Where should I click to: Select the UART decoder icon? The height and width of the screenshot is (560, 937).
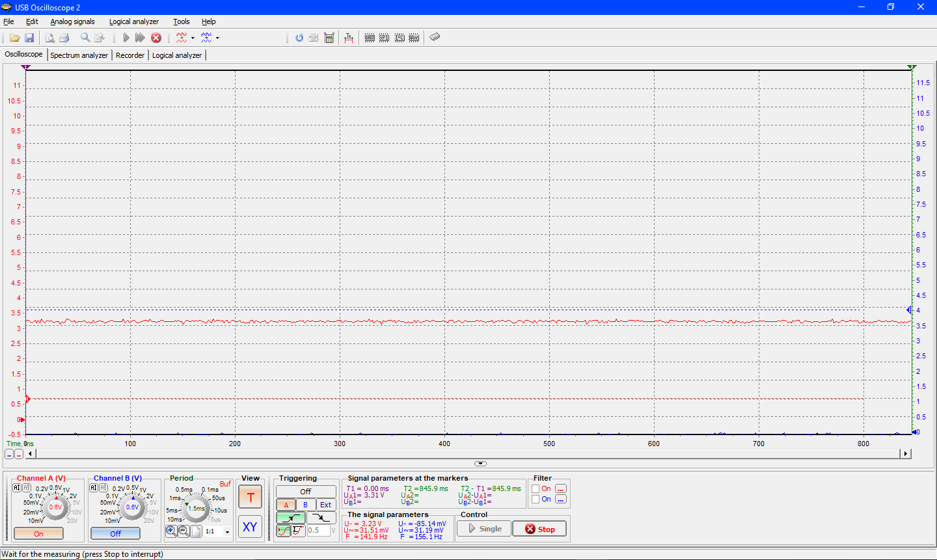(370, 38)
